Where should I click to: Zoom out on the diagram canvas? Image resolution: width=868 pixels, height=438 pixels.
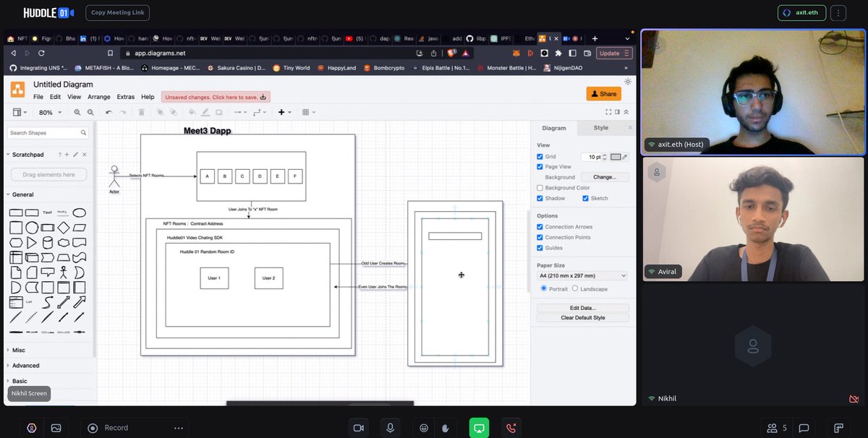[x=90, y=112]
